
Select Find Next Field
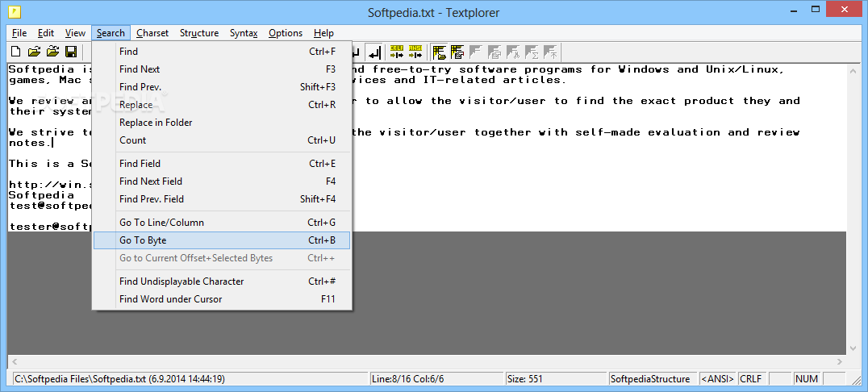pos(222,181)
